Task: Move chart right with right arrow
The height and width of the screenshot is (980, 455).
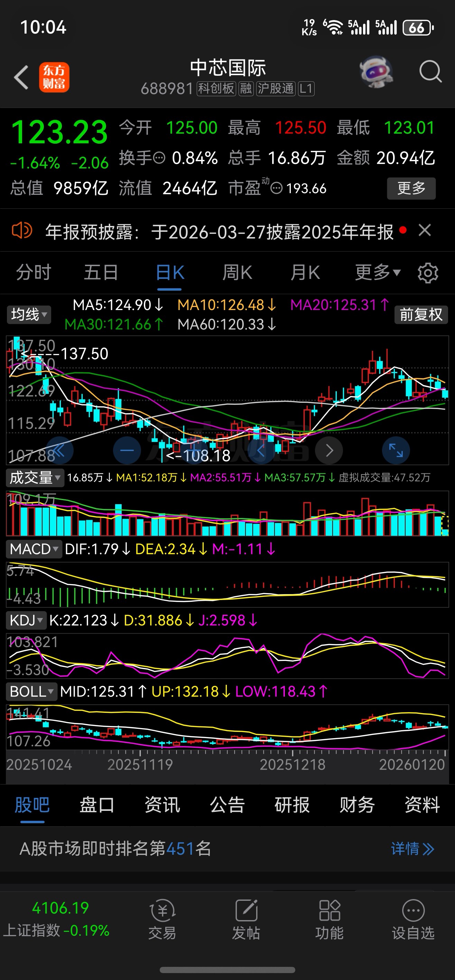Action: (329, 451)
